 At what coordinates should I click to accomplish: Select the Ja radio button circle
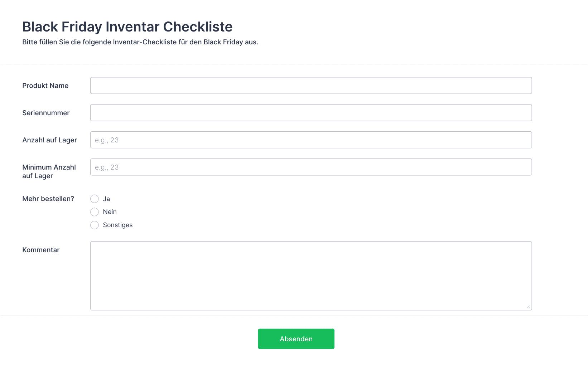pyautogui.click(x=95, y=199)
